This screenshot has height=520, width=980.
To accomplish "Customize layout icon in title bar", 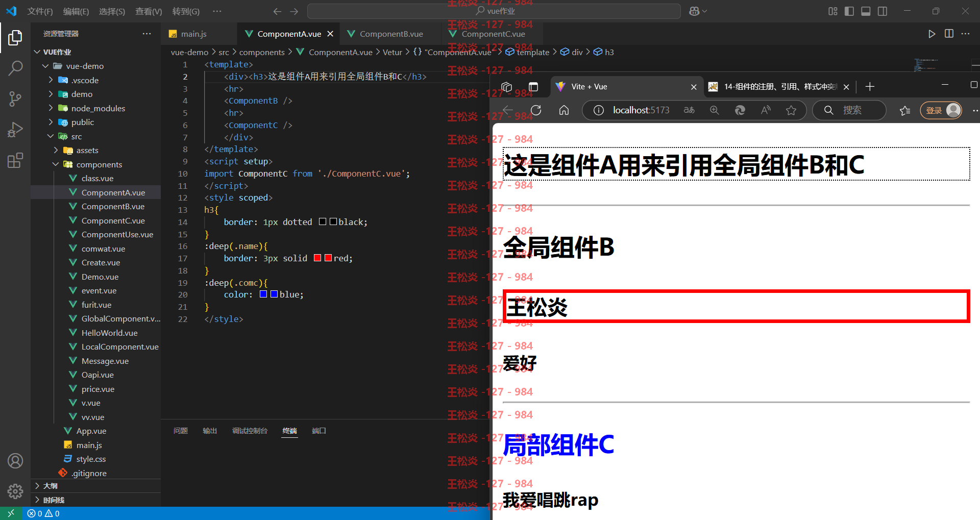I will (833, 11).
